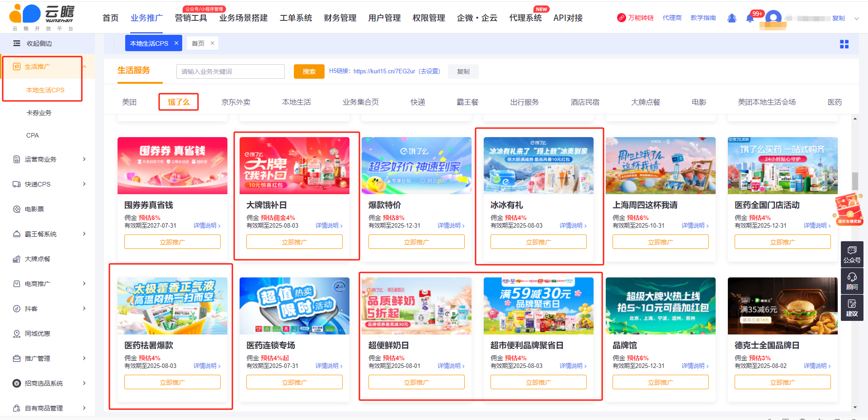The width and height of the screenshot is (868, 420).
Task: Expand the 快递CPS submenu arrow
Action: coord(84,184)
